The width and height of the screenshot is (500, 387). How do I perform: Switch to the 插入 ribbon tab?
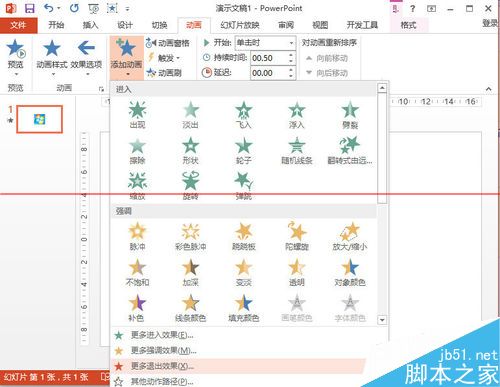90,25
